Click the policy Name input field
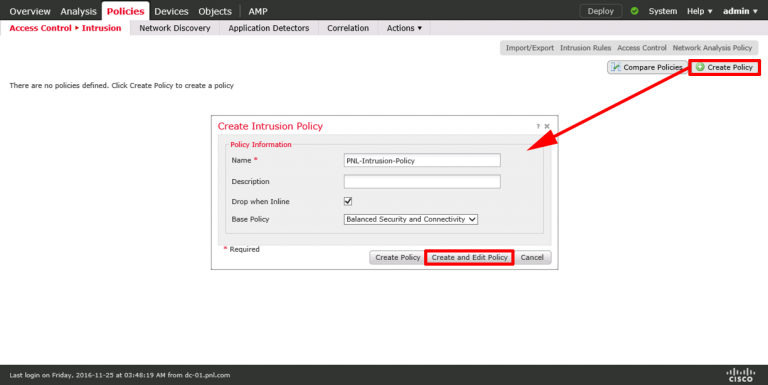 coord(422,160)
